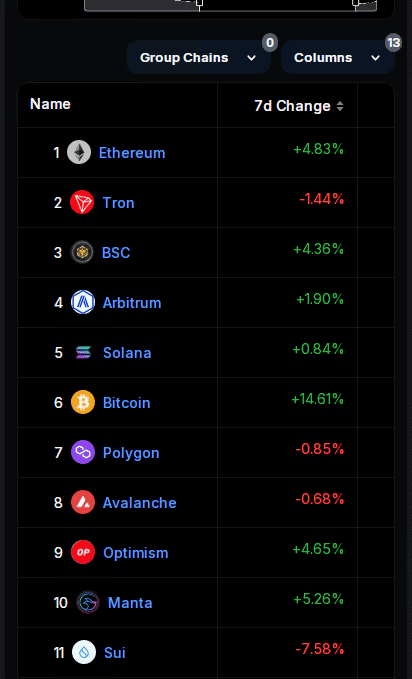Open the Ethereum chain link
412x679 pixels.
(132, 153)
